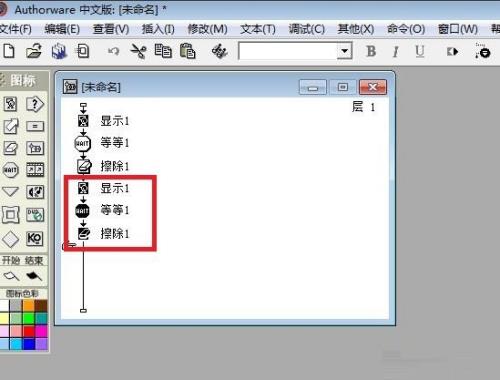The image size is (500, 380).
Task: Select unselected white erase icon on flowline
Action: (x=84, y=166)
